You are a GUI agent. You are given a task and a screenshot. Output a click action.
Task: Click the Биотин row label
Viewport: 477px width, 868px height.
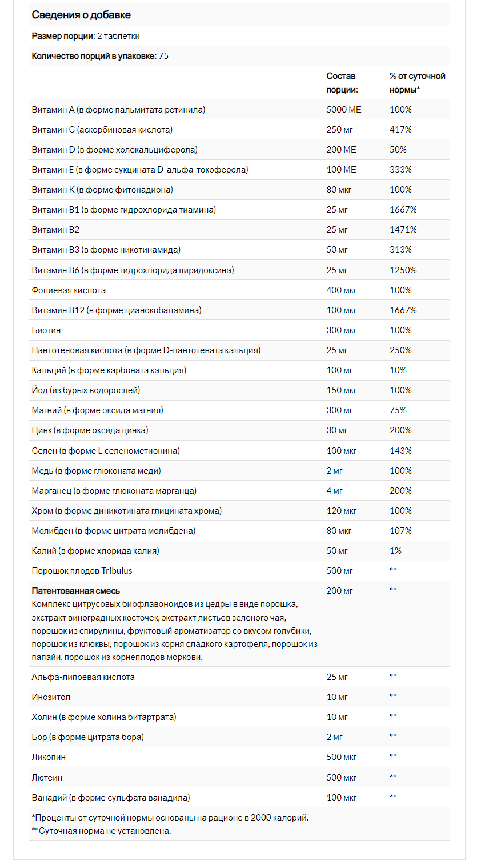click(x=46, y=330)
